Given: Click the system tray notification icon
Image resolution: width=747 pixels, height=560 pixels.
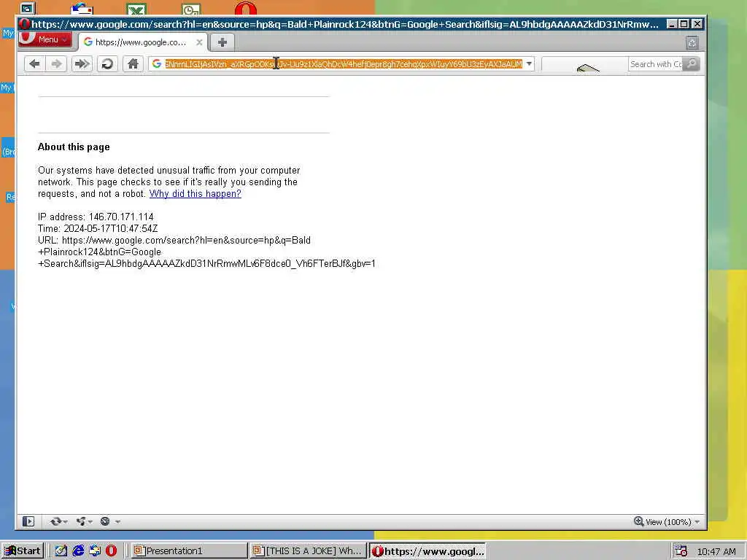Looking at the screenshot, I should [681, 551].
